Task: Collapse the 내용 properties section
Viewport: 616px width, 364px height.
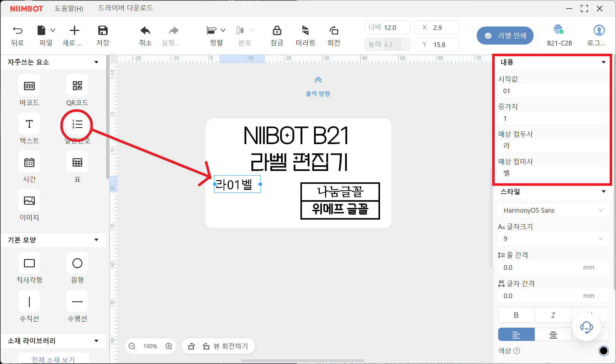Action: tap(603, 62)
